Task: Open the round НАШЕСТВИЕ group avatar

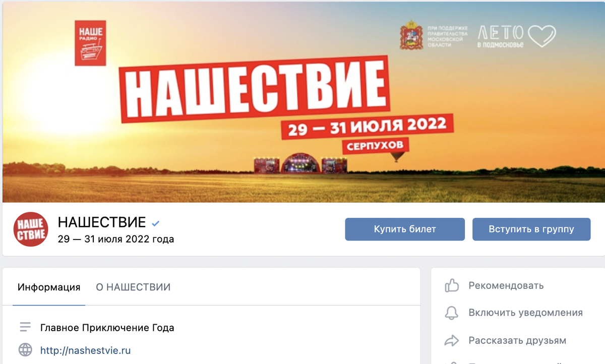Action: (x=30, y=229)
